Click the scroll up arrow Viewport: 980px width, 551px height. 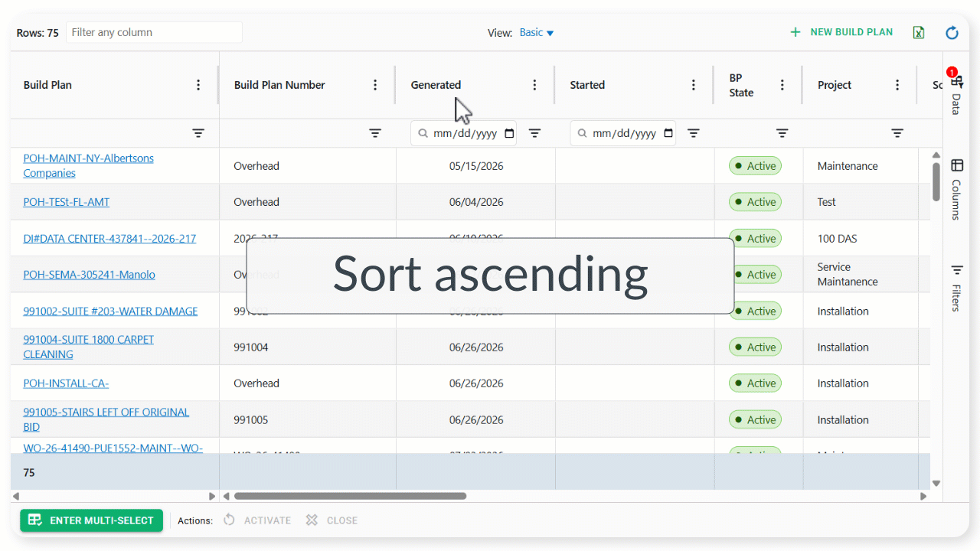(936, 155)
